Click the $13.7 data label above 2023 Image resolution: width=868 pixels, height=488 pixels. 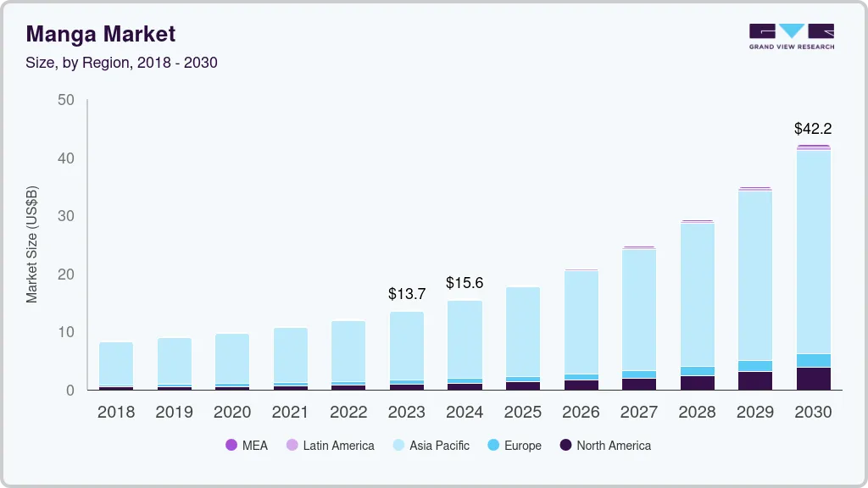coord(407,294)
